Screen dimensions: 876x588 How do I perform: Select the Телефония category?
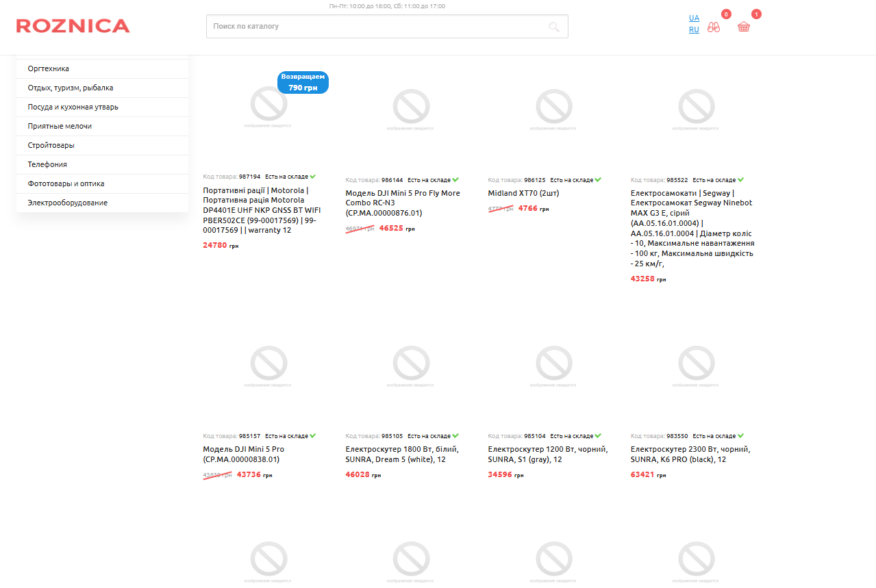(x=47, y=164)
